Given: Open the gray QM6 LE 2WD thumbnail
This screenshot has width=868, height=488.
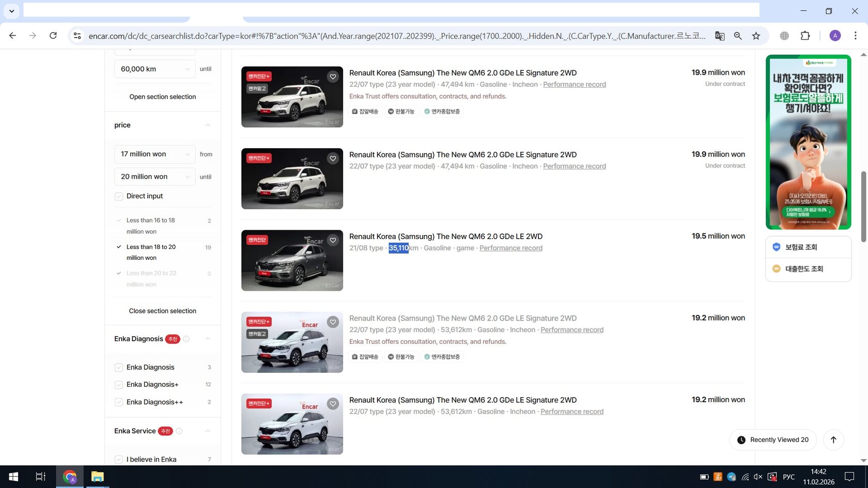Looking at the screenshot, I should tap(292, 260).
